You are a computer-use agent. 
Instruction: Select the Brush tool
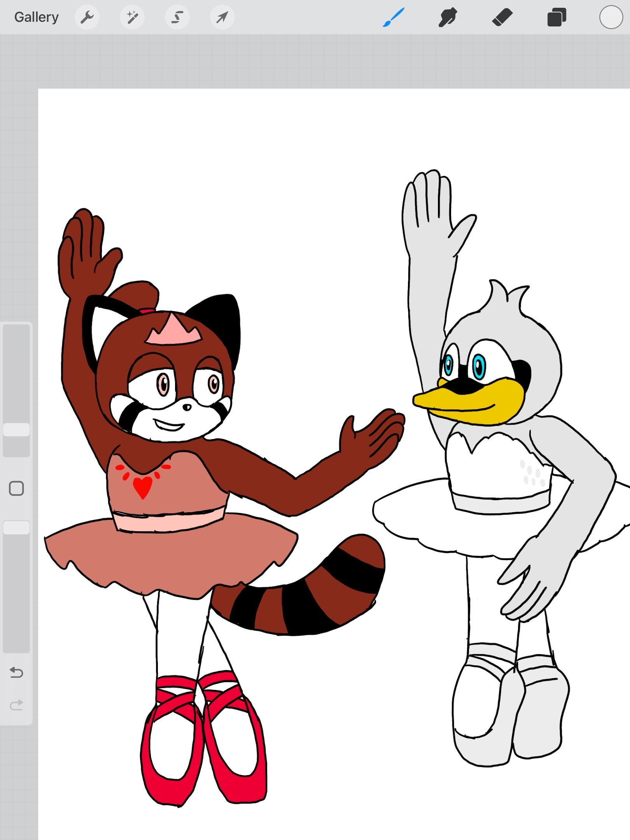[x=394, y=17]
